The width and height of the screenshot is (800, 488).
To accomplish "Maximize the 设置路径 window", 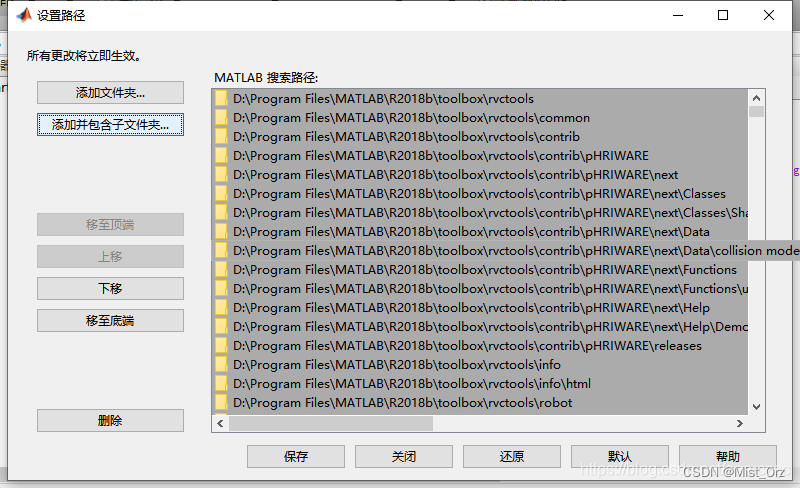I will click(723, 15).
